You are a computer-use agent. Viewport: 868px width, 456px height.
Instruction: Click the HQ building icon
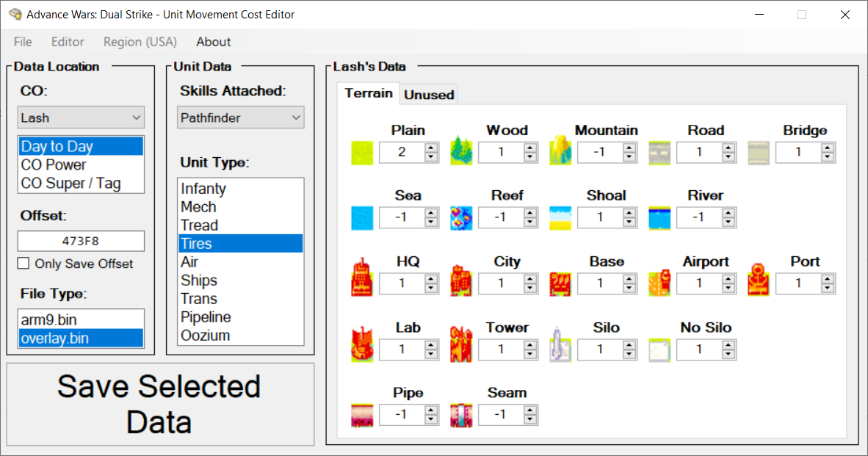362,278
